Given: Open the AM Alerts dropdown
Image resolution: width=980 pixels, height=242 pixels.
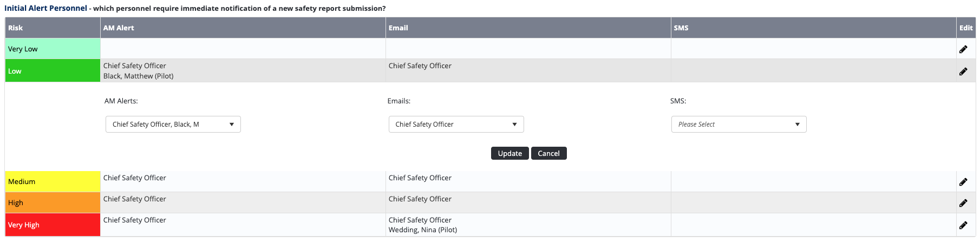Looking at the screenshot, I should click(x=173, y=125).
